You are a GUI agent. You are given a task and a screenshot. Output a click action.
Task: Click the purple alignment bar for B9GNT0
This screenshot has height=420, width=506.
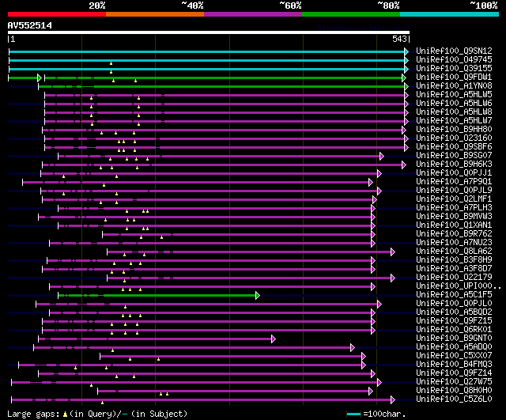click(x=157, y=339)
